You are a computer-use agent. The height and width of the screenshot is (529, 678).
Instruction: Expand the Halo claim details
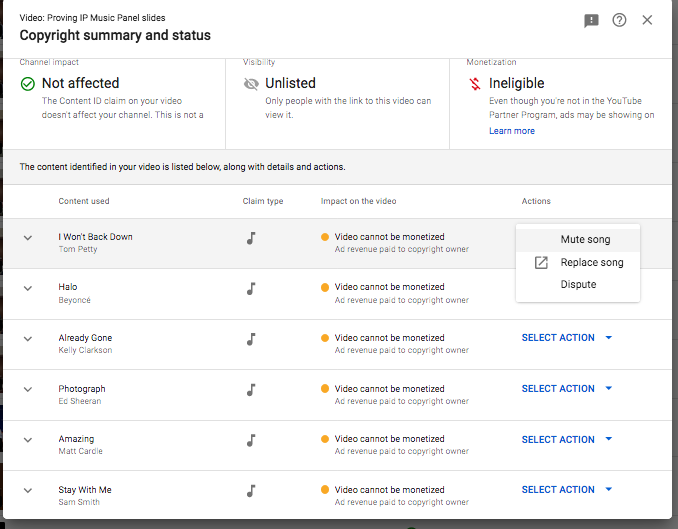(28, 289)
